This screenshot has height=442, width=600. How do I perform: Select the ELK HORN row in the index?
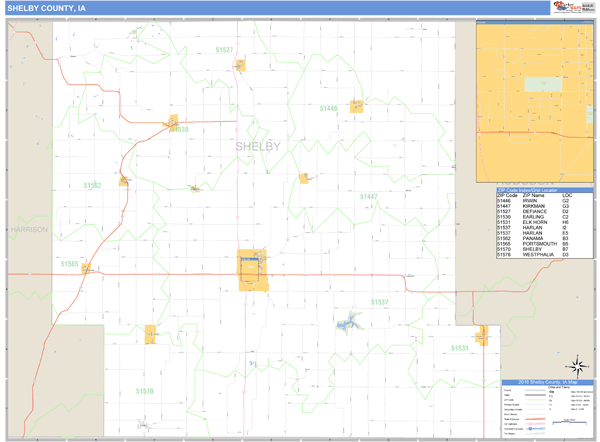545,222
